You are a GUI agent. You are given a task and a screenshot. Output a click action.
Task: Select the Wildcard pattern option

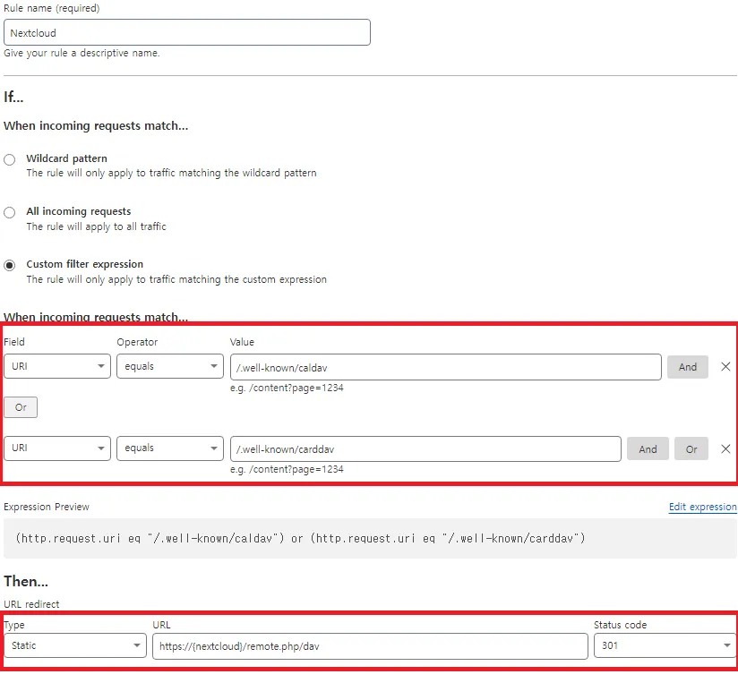coord(8,159)
